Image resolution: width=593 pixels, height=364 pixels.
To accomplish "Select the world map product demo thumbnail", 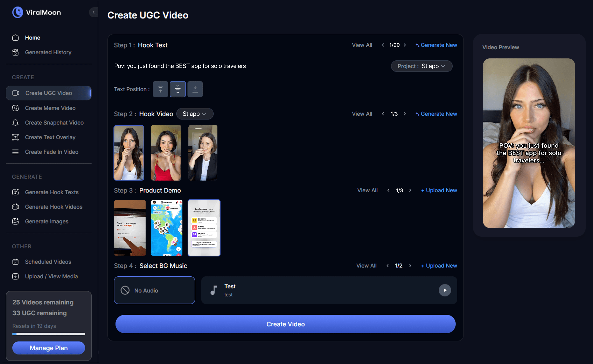I will click(x=167, y=228).
